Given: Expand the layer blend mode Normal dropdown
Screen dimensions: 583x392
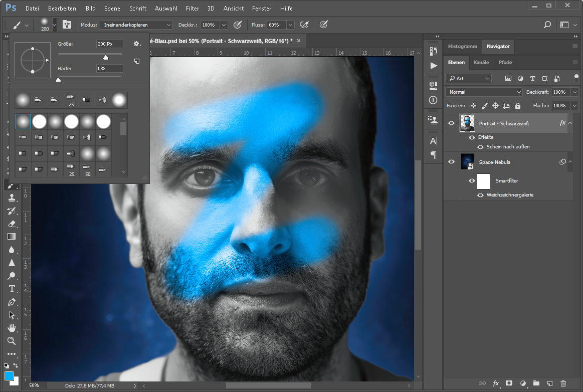Looking at the screenshot, I should point(484,92).
